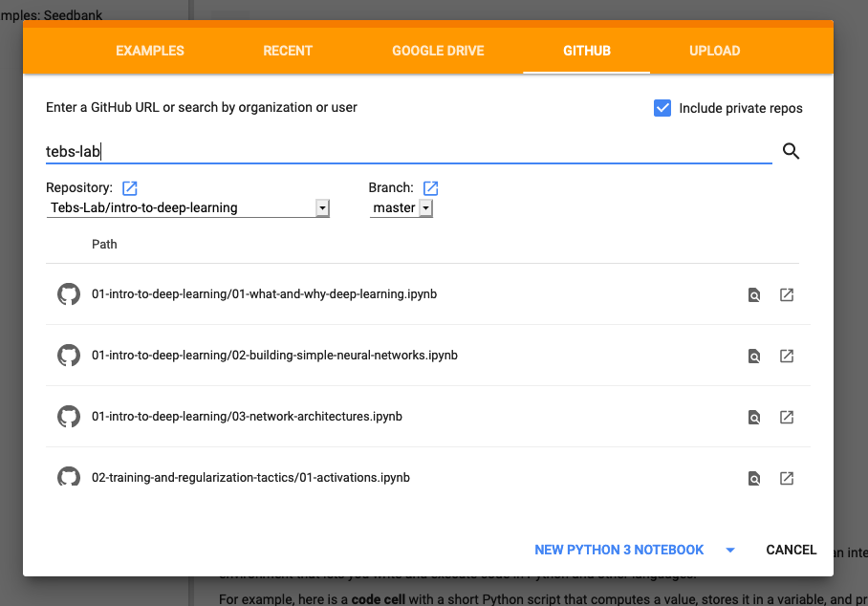Expand New Python 3 Notebook options arrow
868x606 pixels.
[730, 551]
